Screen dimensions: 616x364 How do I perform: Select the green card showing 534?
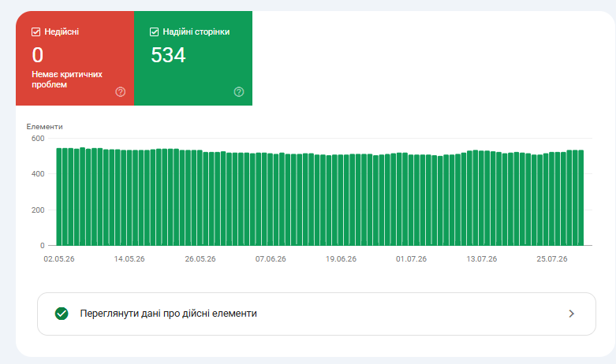click(193, 58)
